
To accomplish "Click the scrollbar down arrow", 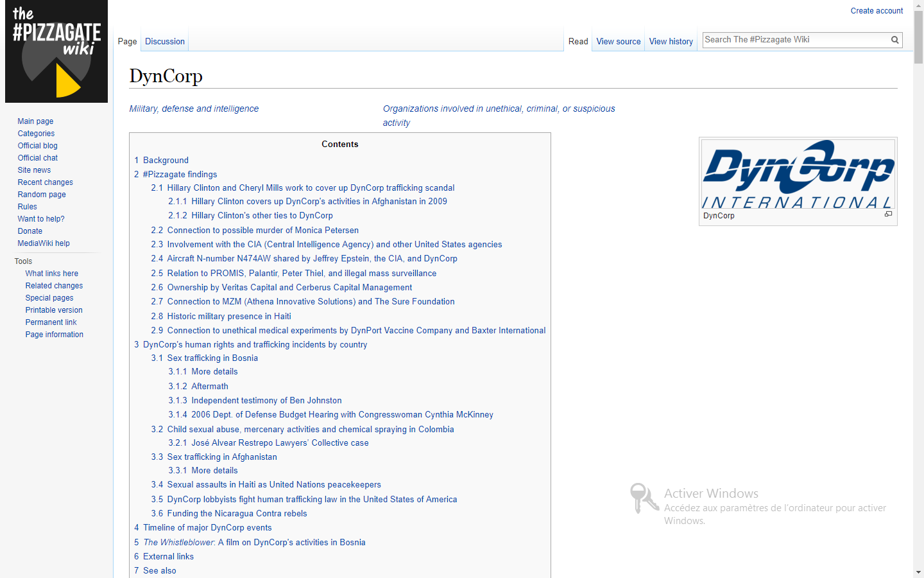I will click(x=919, y=572).
